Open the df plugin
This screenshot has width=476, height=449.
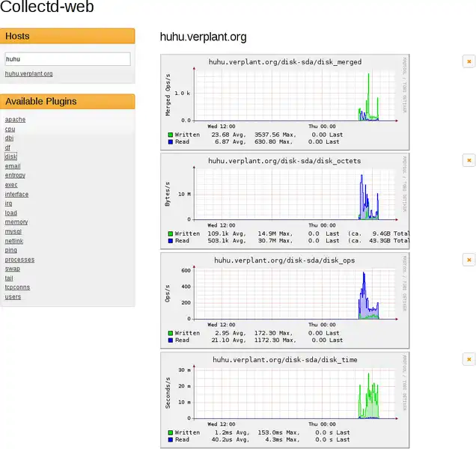coord(7,147)
